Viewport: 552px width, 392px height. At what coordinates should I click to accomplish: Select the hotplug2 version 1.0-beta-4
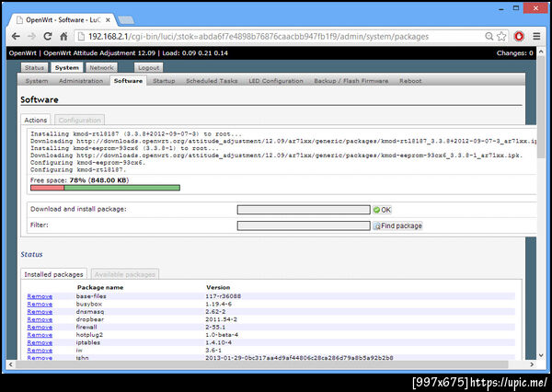222,335
